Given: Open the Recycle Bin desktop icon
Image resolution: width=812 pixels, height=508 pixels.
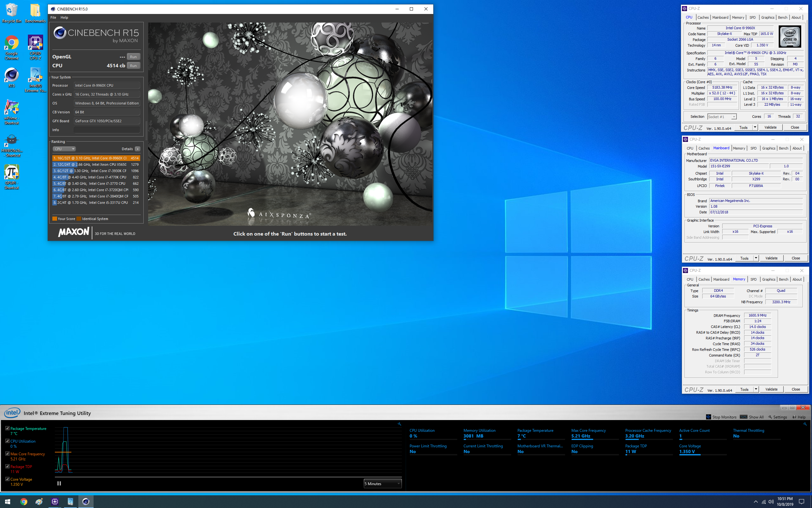Looking at the screenshot, I should 11,13.
